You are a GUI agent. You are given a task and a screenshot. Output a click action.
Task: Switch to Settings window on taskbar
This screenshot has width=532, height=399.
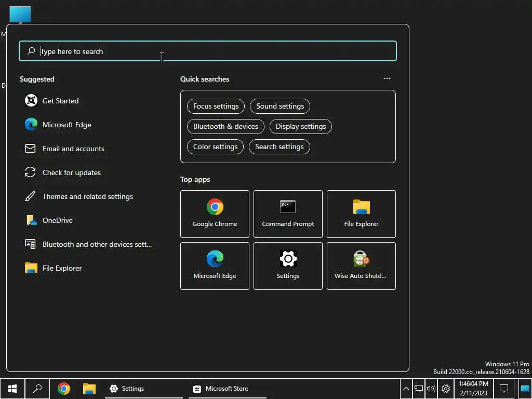144,389
